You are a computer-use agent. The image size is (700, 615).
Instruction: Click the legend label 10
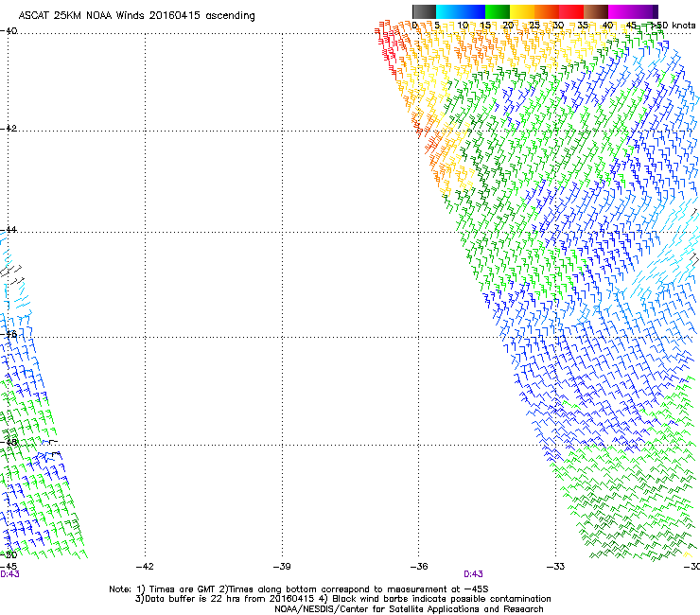click(x=463, y=26)
